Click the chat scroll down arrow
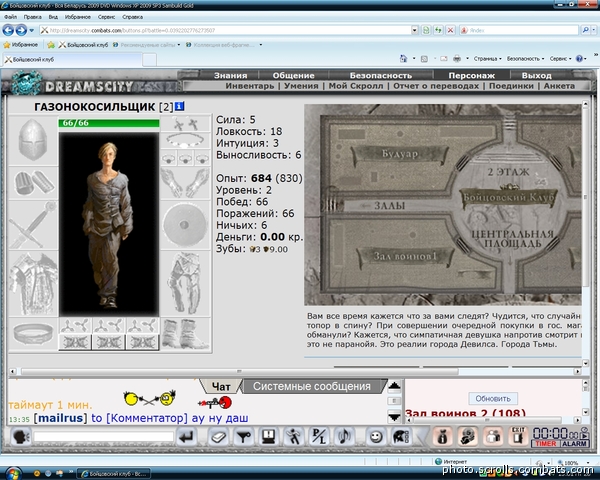Image resolution: width=600 pixels, height=480 pixels. click(x=394, y=416)
